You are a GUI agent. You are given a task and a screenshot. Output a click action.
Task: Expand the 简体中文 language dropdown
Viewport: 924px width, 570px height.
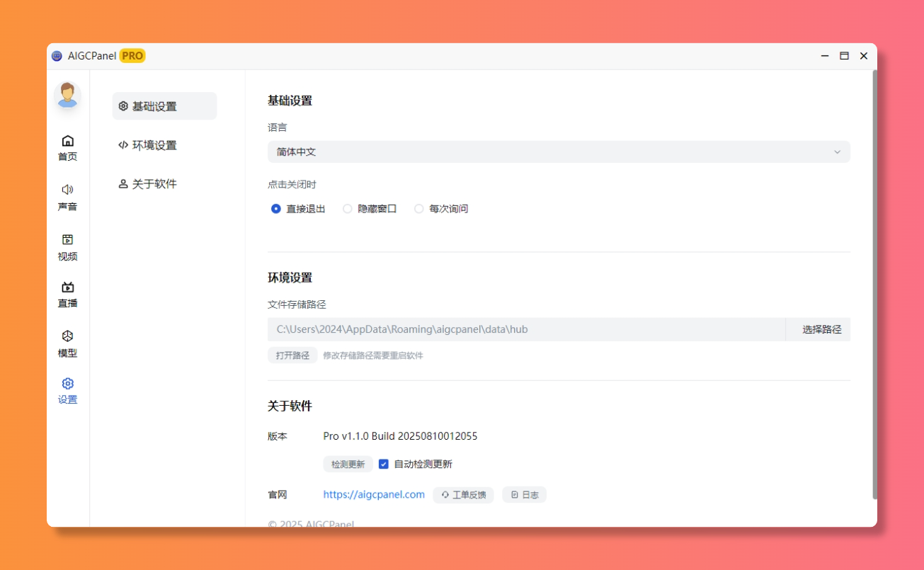click(x=558, y=152)
